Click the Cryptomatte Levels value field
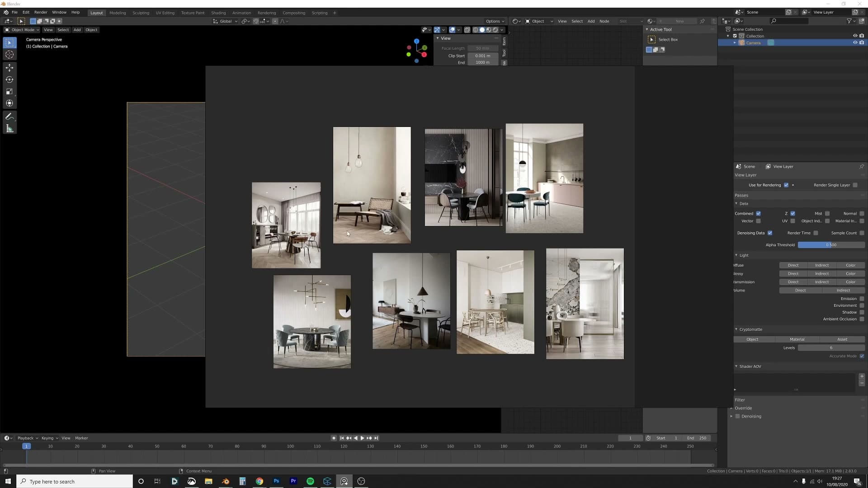The width and height of the screenshot is (868, 488). (831, 348)
